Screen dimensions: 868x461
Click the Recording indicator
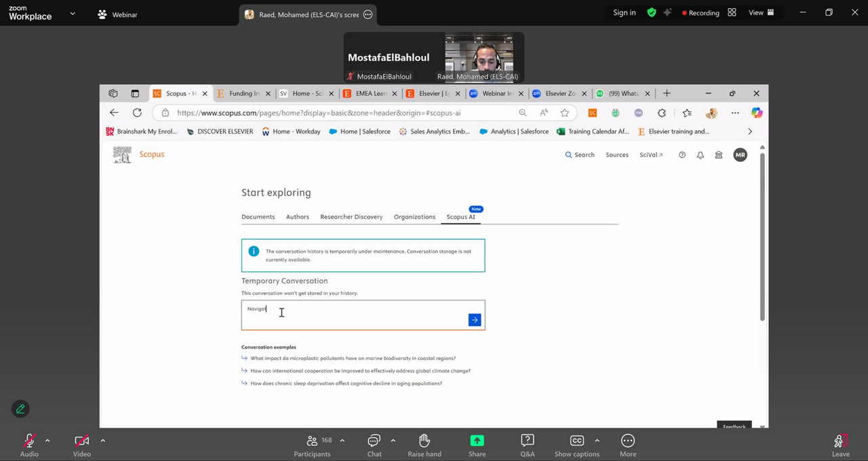click(x=701, y=13)
